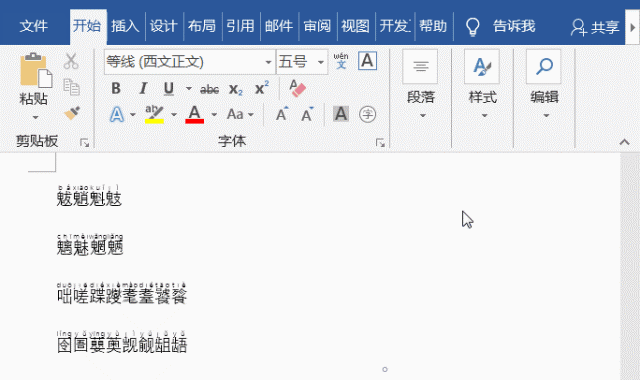Click the 粘贴 paste button
The height and width of the screenshot is (380, 640).
point(34,80)
